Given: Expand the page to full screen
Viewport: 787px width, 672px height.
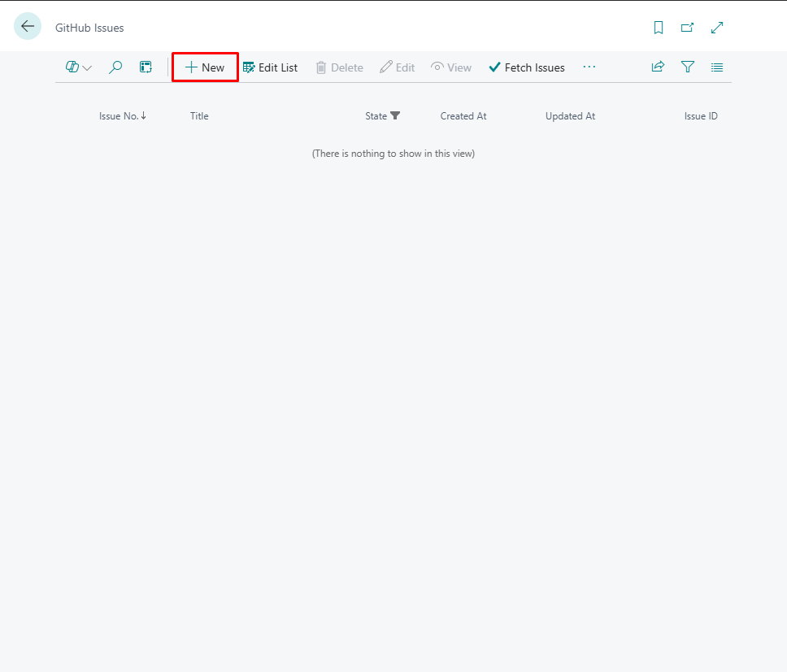Looking at the screenshot, I should tap(716, 27).
